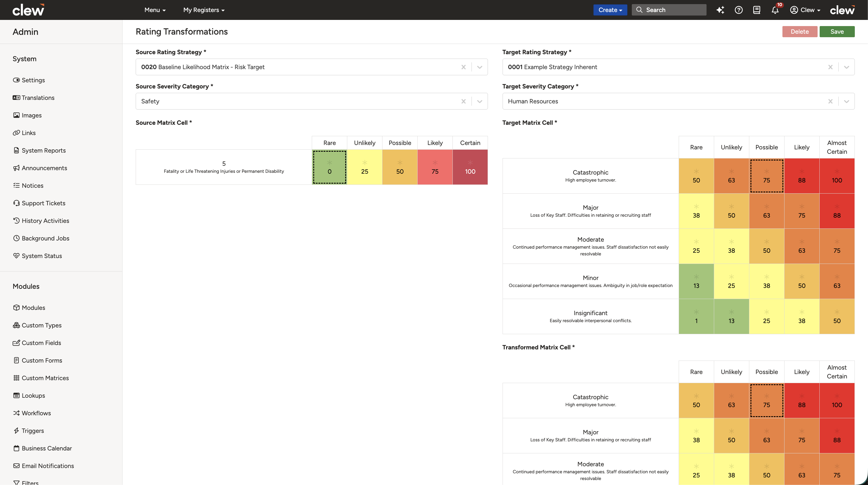
Task: Open Modules item in sidebar
Action: coord(29,308)
